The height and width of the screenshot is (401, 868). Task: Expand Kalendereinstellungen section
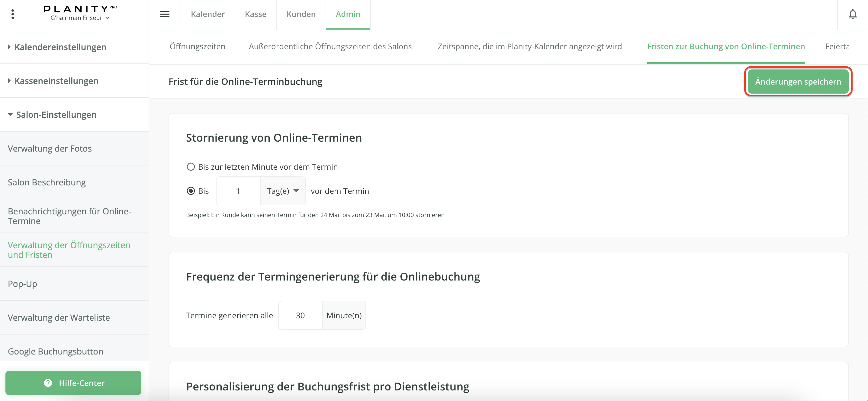pos(60,47)
